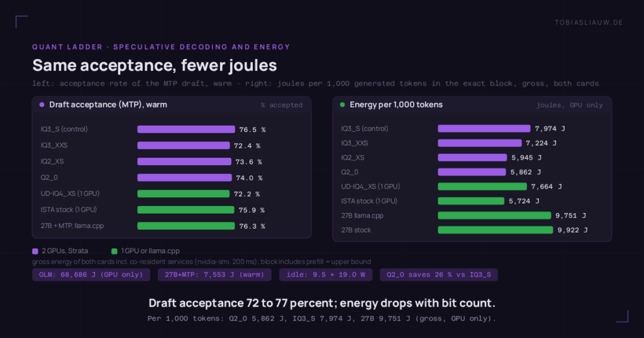Click the 2 GPUs, Strata legend text
644x338 pixels.
pyautogui.click(x=65, y=251)
